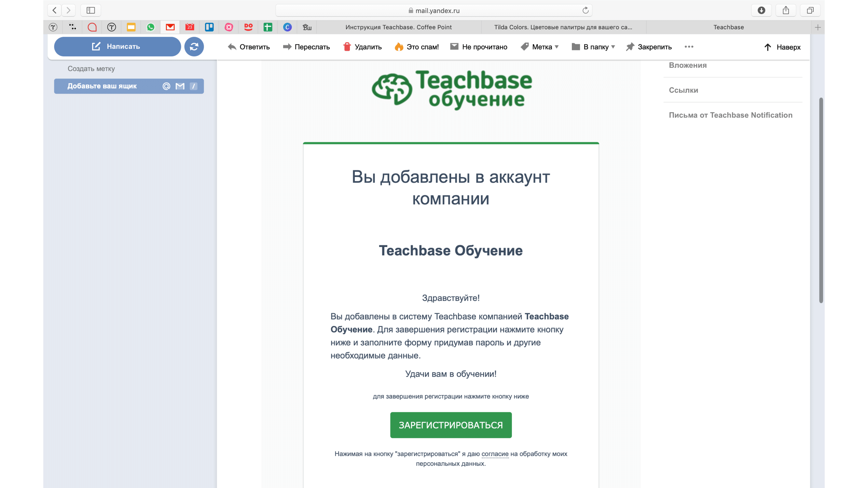The image size is (868, 488).
Task: Open the pinned red DO smile tab
Action: click(x=248, y=27)
